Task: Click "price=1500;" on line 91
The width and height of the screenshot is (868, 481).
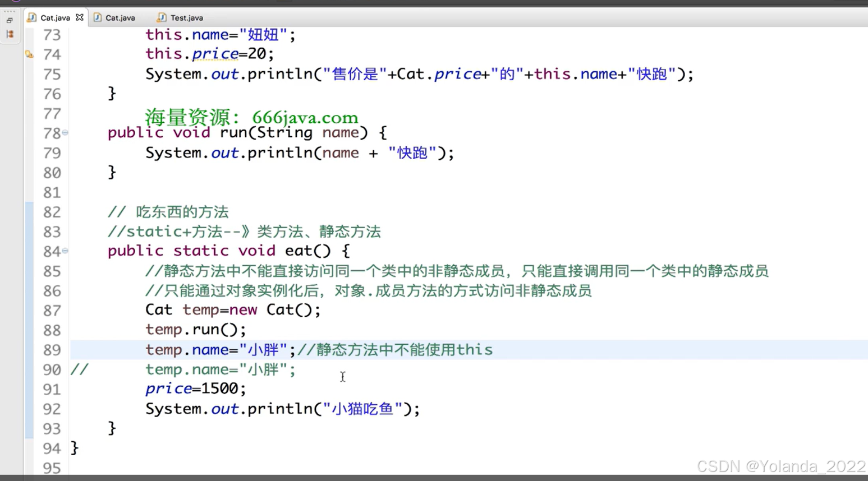Action: 196,388
